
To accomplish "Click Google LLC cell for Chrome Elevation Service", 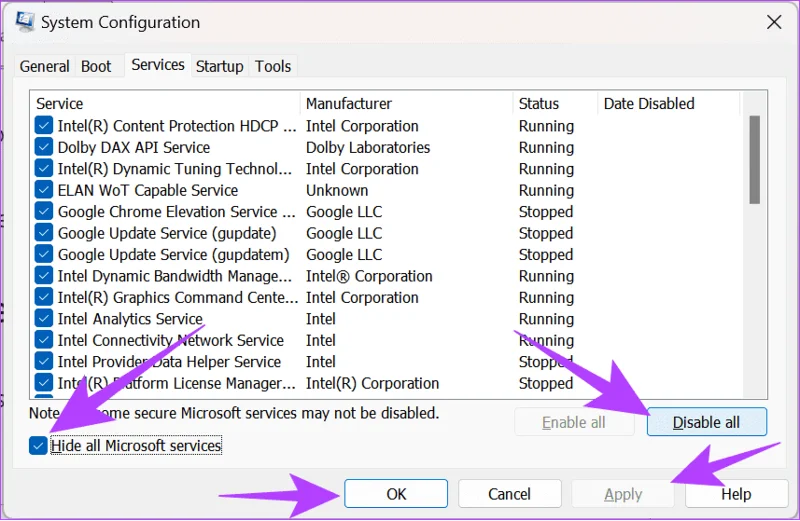I will coord(344,212).
